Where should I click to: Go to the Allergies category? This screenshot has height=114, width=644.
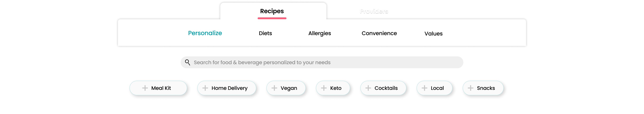[x=319, y=33]
